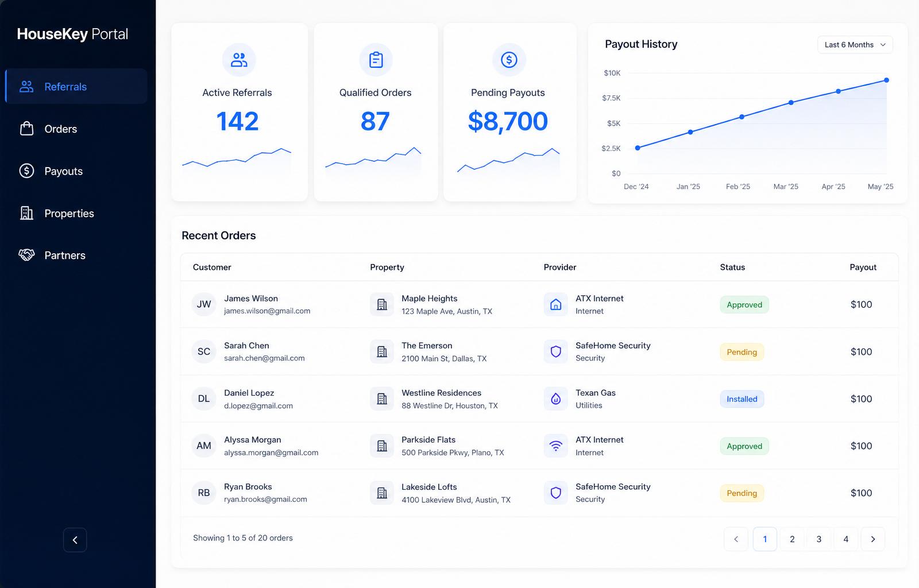Click the Qualified Orders clipboard icon
The width and height of the screenshot is (919, 588).
[376, 60]
